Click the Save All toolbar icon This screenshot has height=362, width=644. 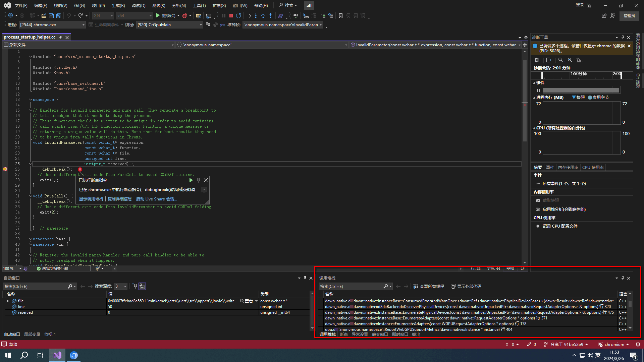tap(59, 16)
